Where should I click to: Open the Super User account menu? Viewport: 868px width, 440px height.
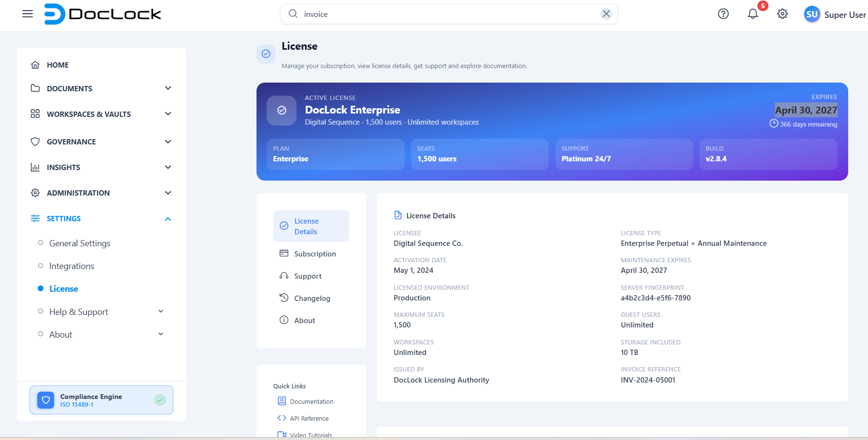tap(845, 15)
